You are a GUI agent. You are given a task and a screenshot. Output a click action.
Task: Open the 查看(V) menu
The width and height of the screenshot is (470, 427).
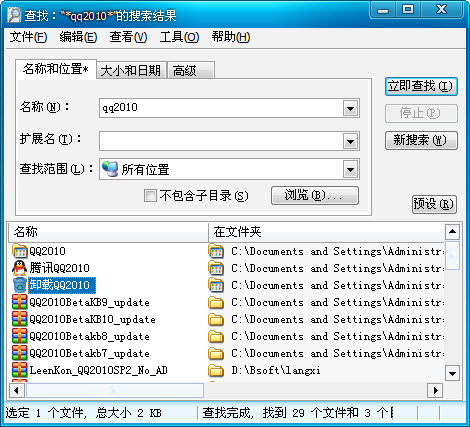tap(128, 37)
